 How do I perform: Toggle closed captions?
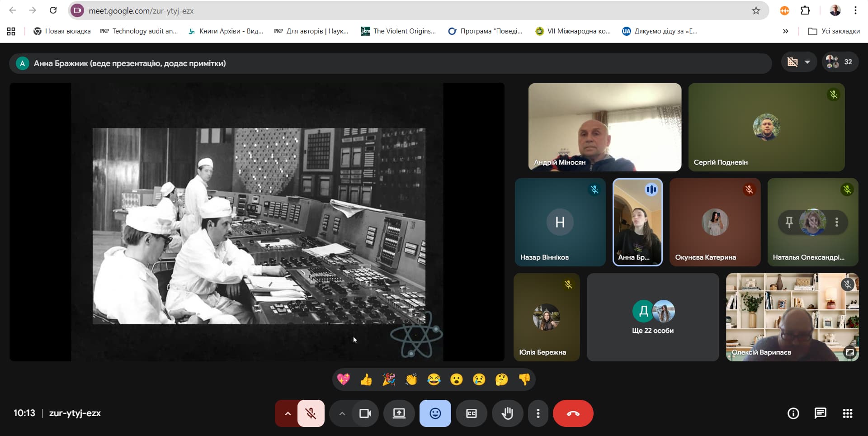click(x=471, y=413)
